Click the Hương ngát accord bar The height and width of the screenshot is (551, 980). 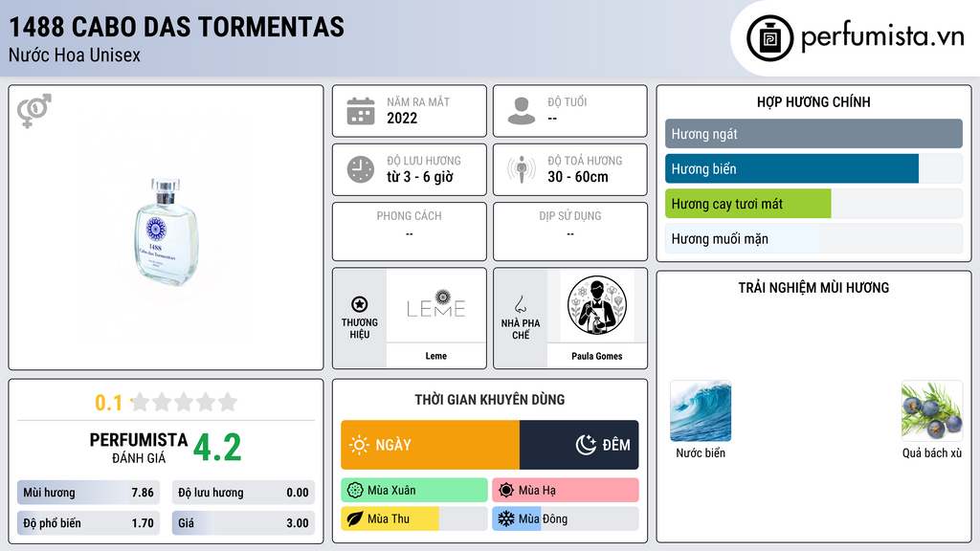pos(813,134)
